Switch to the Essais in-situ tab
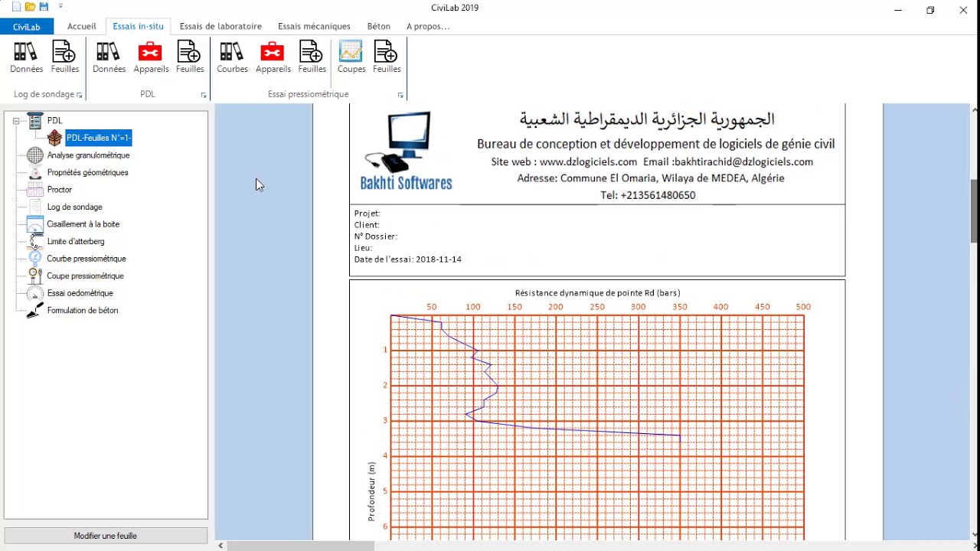The height and width of the screenshot is (551, 980). 138,26
